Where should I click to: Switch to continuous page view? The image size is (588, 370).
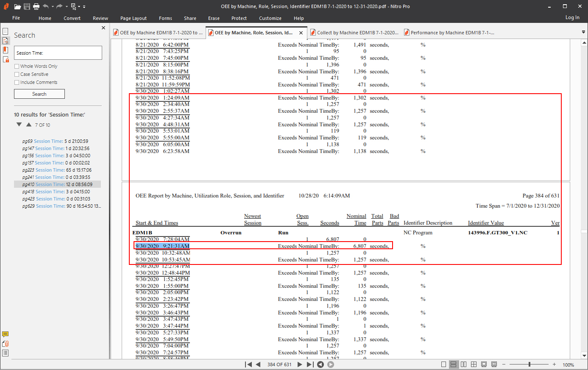point(454,364)
